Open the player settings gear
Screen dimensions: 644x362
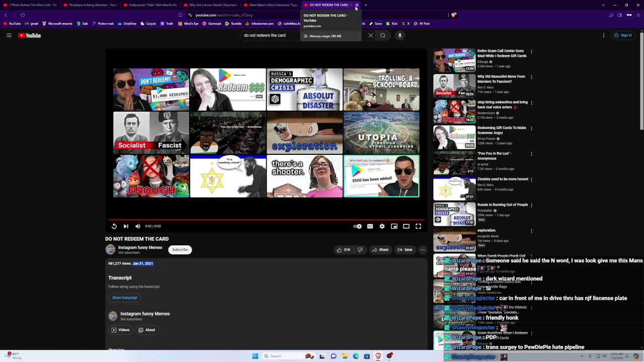pos(382,226)
